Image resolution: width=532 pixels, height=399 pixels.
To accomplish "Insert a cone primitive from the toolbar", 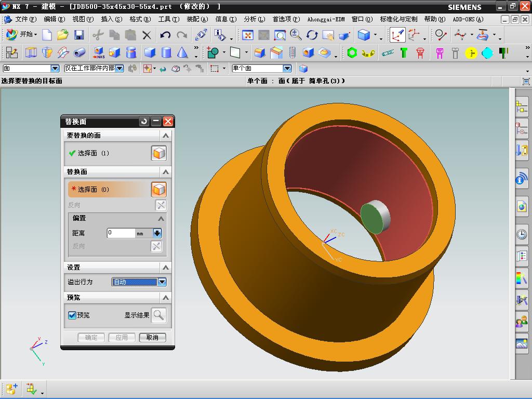I will pos(182,52).
